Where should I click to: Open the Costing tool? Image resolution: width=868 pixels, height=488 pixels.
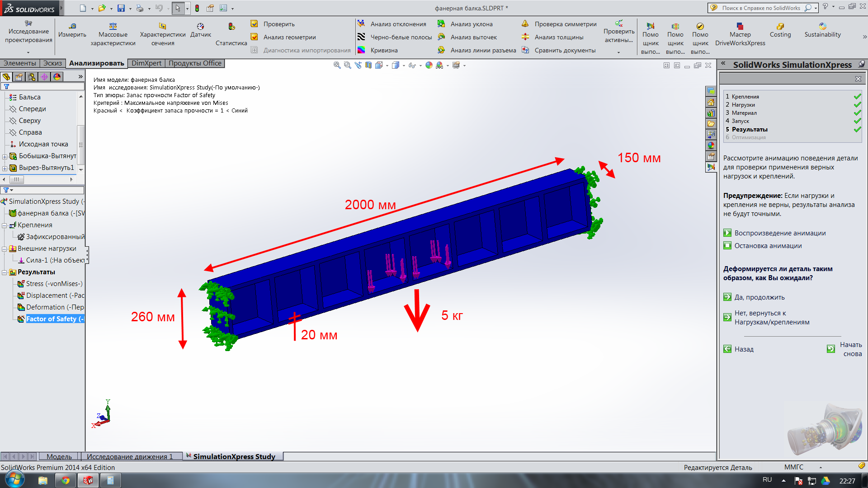(x=780, y=26)
